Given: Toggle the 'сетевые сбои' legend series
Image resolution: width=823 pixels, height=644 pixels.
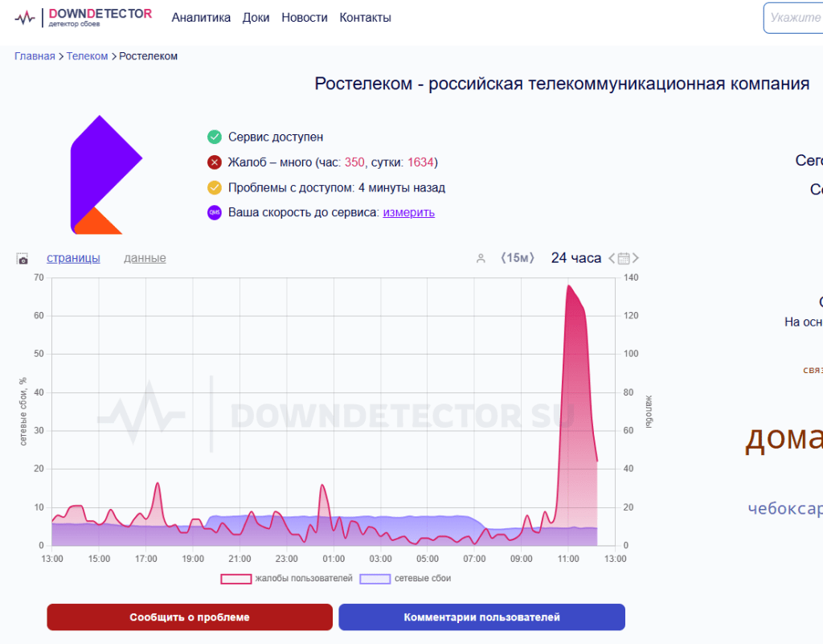Looking at the screenshot, I should [405, 578].
